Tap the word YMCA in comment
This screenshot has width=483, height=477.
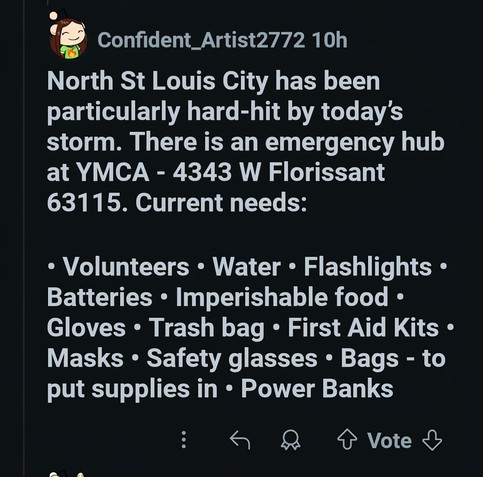(113, 172)
